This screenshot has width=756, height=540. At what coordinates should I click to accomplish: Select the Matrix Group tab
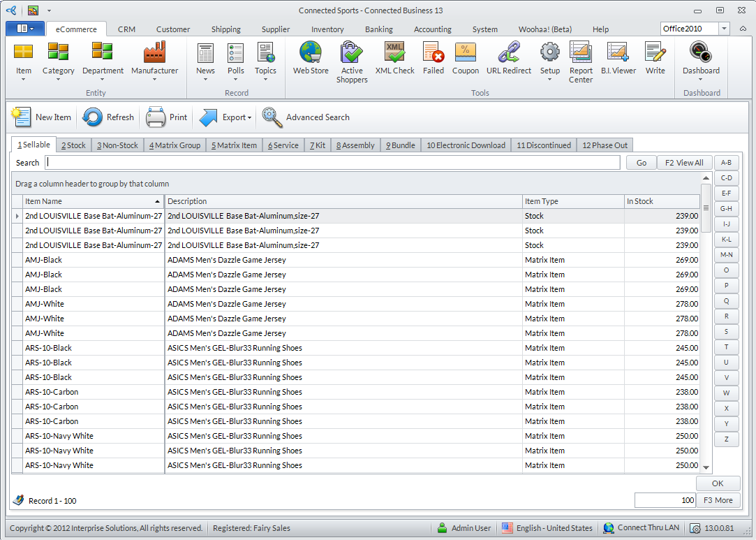click(175, 145)
